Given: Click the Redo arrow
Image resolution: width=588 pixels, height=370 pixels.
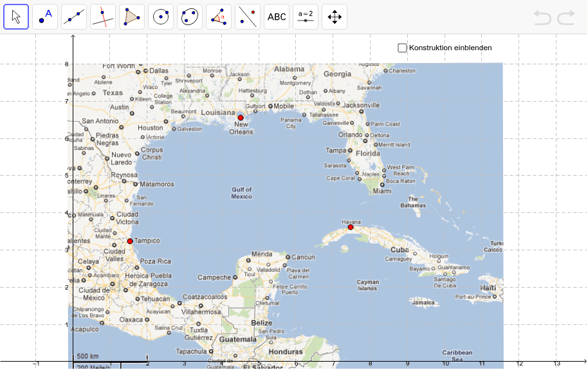Looking at the screenshot, I should (566, 17).
